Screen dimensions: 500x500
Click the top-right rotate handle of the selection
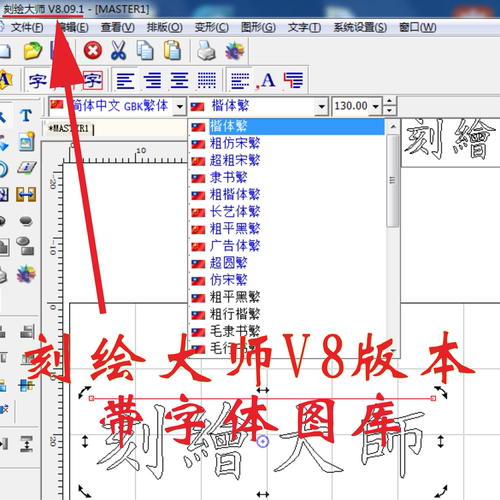[442, 392]
